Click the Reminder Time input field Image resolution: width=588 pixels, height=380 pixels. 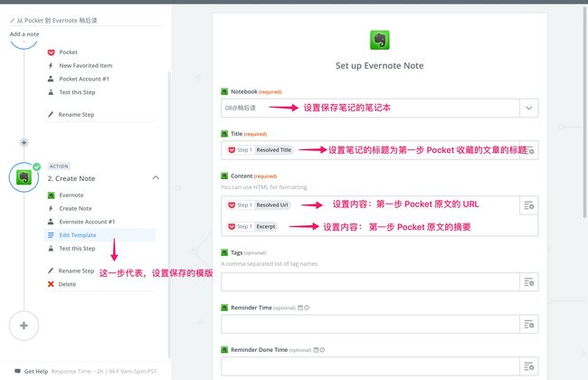click(370, 325)
